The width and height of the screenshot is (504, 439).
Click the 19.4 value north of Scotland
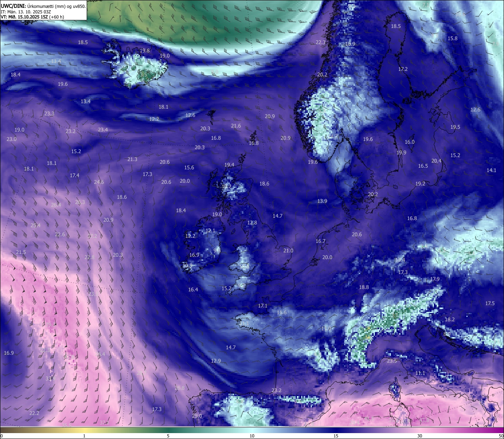(x=229, y=165)
